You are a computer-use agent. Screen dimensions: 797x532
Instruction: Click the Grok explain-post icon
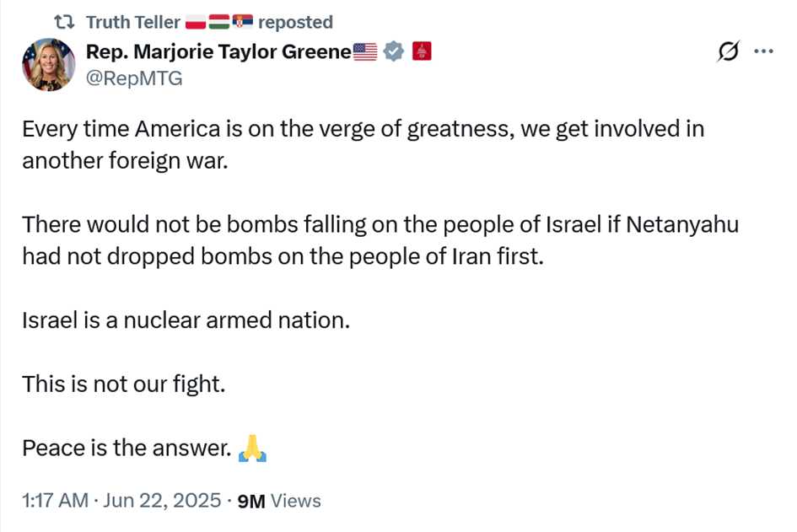point(729,51)
